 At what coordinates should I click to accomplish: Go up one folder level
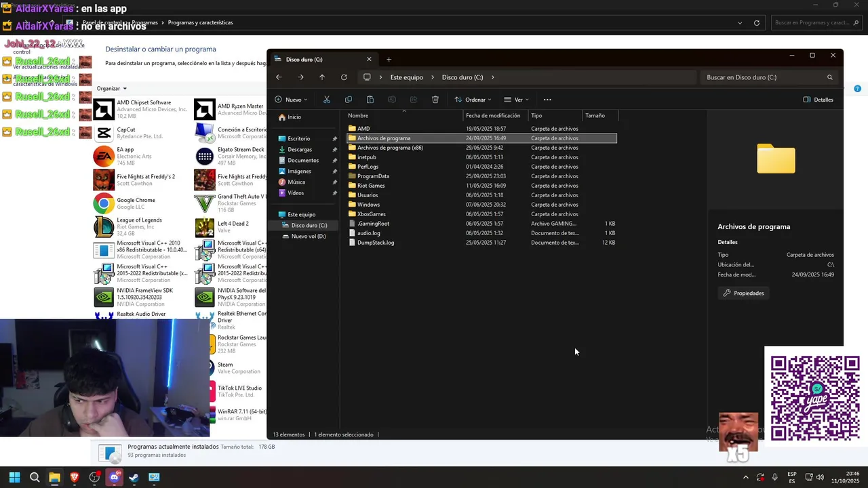tap(322, 77)
